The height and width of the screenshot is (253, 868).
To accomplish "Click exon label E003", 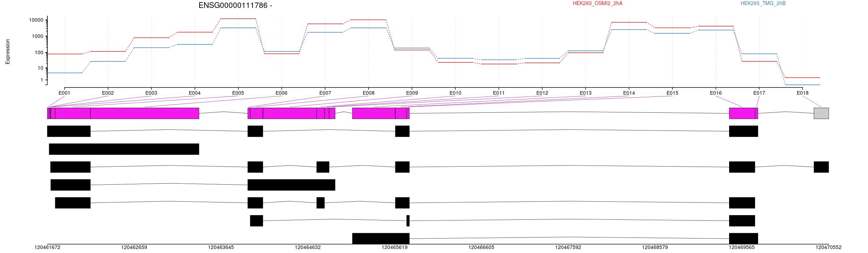I will click(x=151, y=93).
